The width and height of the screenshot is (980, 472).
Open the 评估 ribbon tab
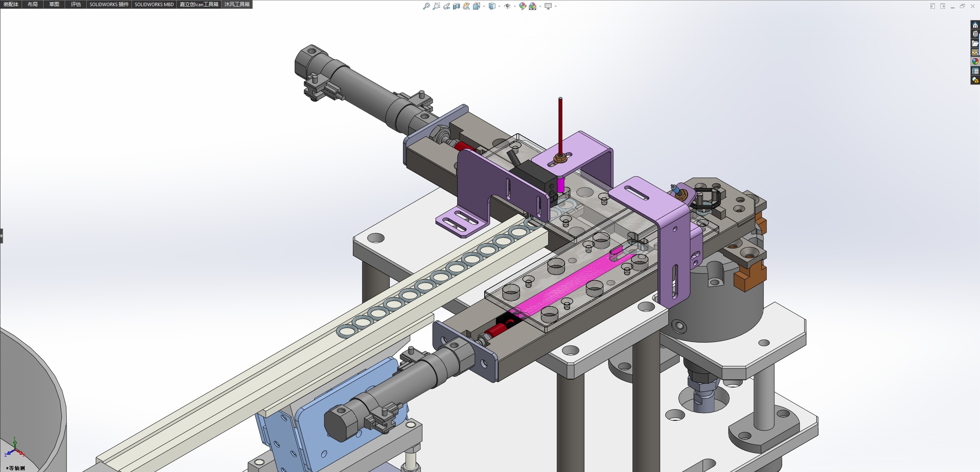[x=76, y=4]
